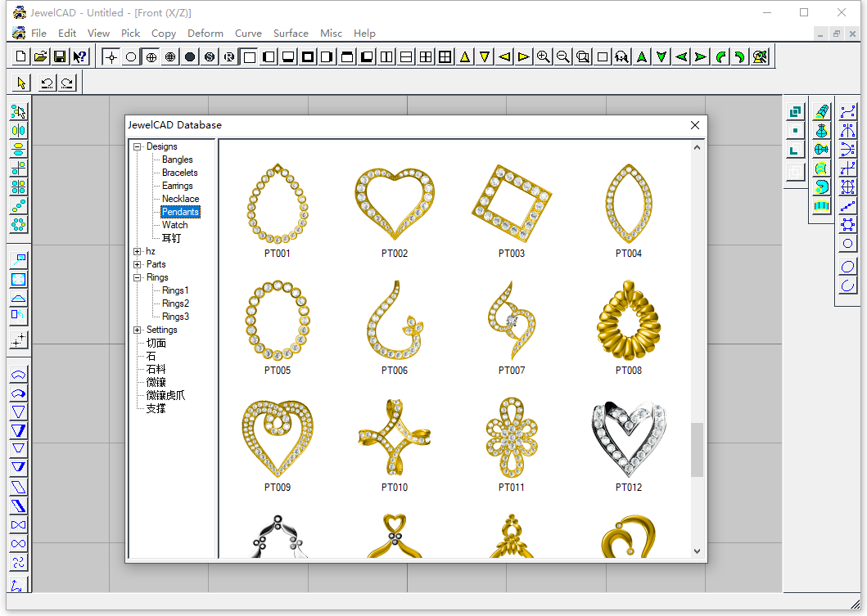Screen dimensions: 867x616
Task: Click the rail surface tube icon on right
Action: click(x=822, y=111)
